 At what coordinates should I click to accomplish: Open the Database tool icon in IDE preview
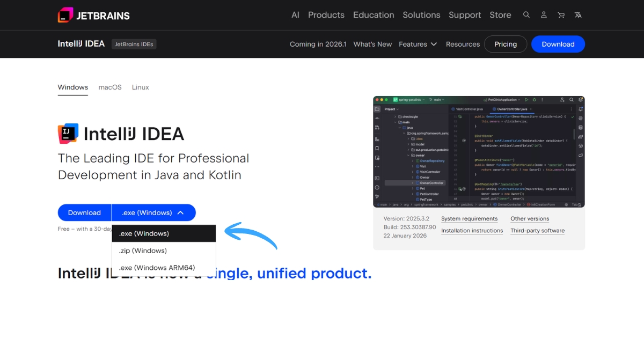tap(581, 128)
